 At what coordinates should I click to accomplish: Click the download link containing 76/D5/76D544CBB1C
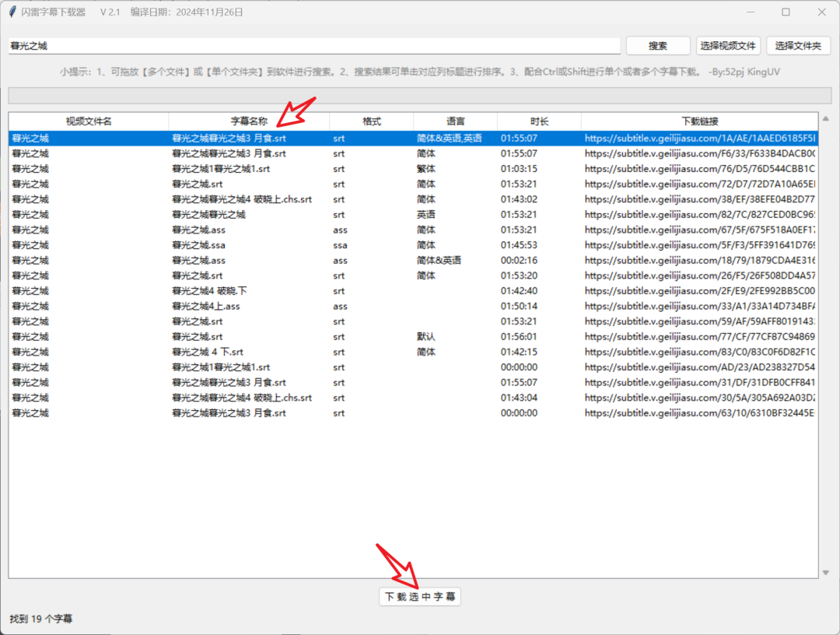[x=700, y=169]
